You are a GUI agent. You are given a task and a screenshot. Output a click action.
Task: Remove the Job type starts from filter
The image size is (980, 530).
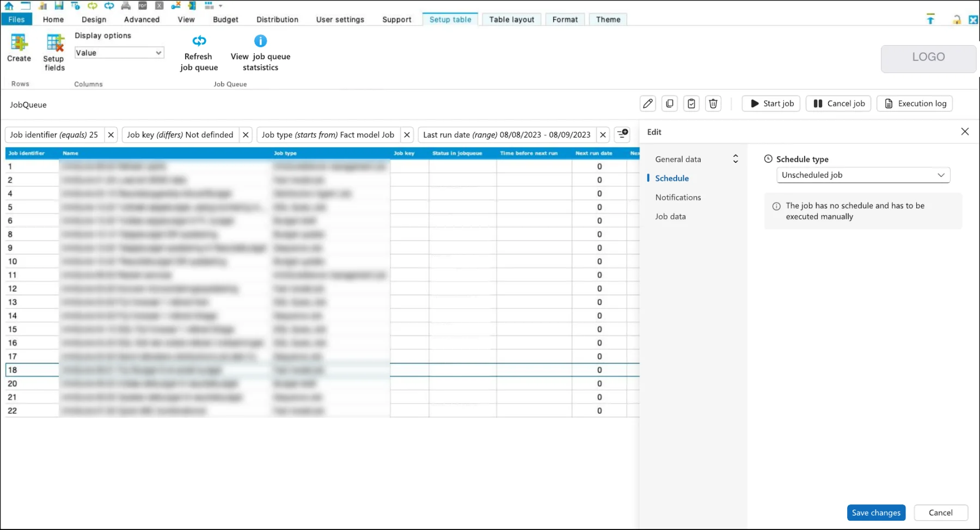coord(407,135)
